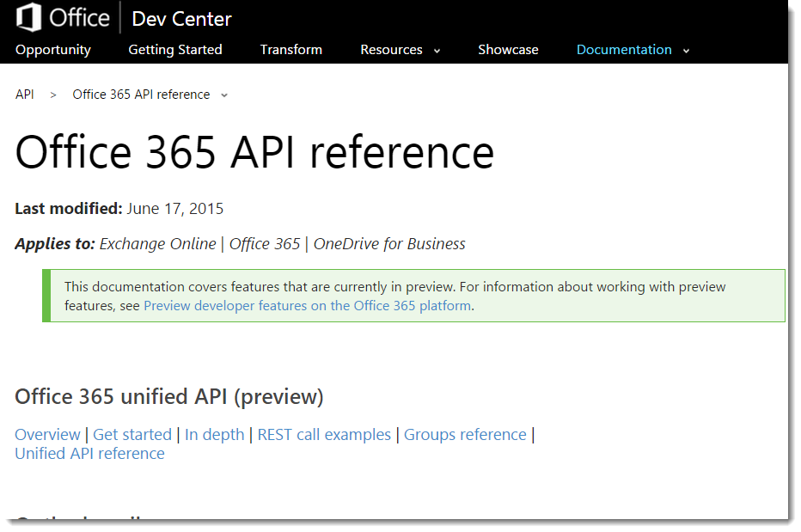Screen dimensions: 801x532
Task: Expand the Resources dropdown arrow
Action: point(437,51)
